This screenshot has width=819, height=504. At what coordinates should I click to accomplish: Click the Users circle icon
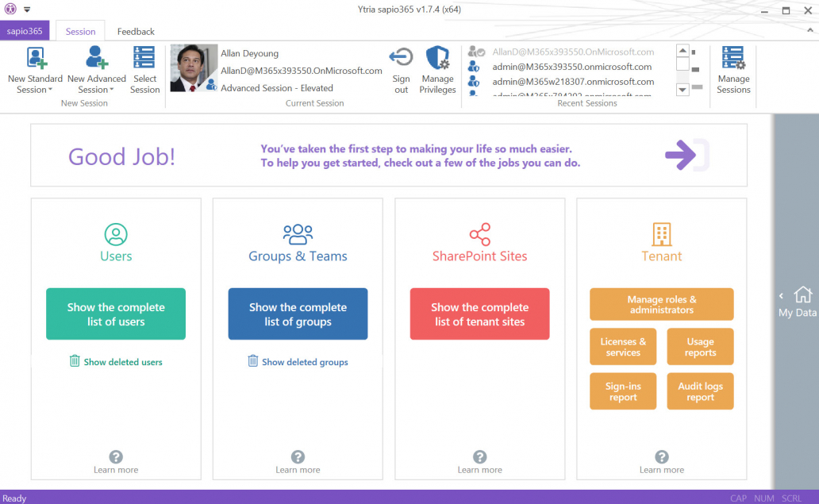116,234
